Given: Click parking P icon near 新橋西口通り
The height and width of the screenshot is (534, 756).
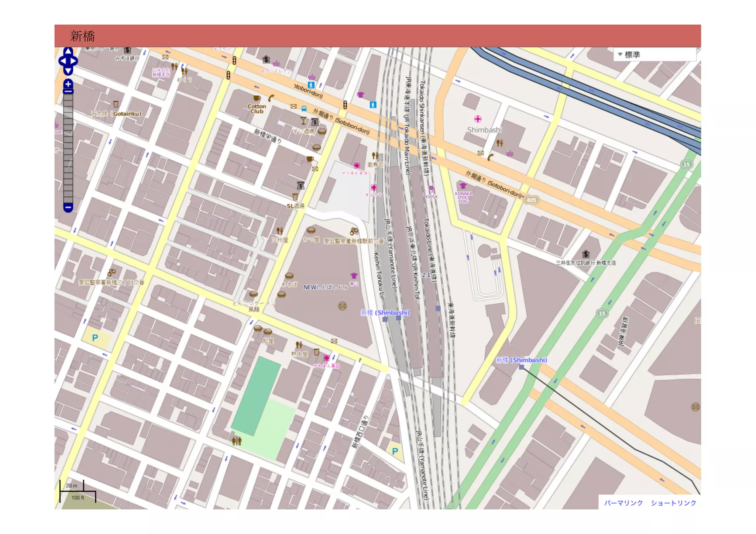Looking at the screenshot, I should pos(395,451).
